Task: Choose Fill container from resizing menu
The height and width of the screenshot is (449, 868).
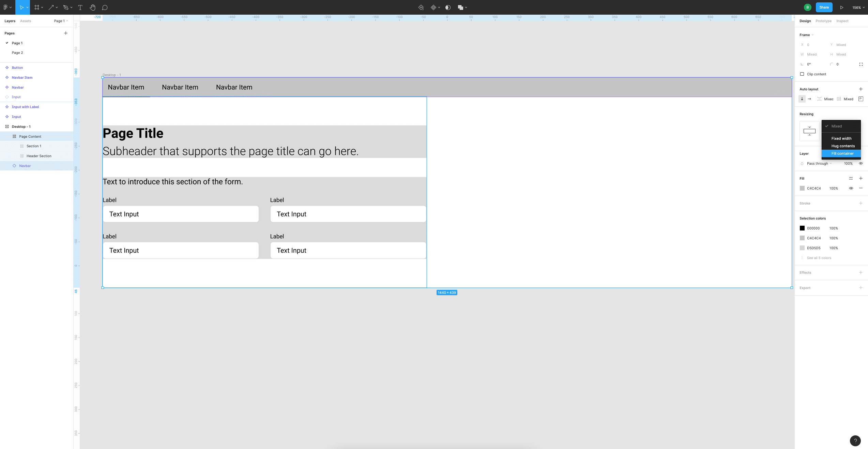Action: point(841,153)
